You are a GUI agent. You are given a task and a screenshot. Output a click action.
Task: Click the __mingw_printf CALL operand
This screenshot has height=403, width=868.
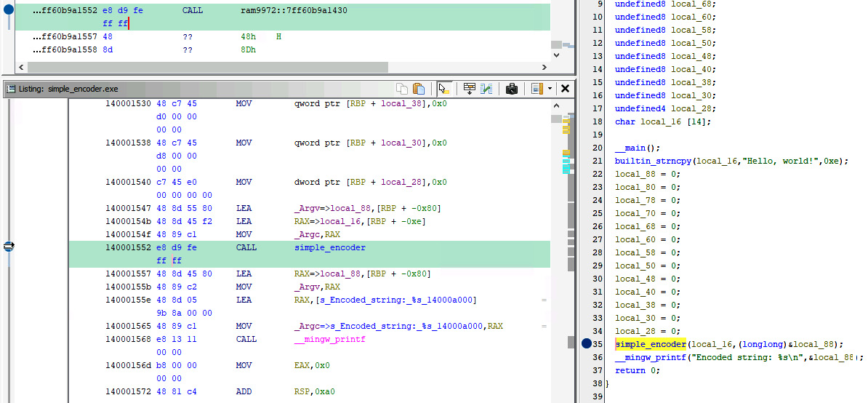[330, 339]
